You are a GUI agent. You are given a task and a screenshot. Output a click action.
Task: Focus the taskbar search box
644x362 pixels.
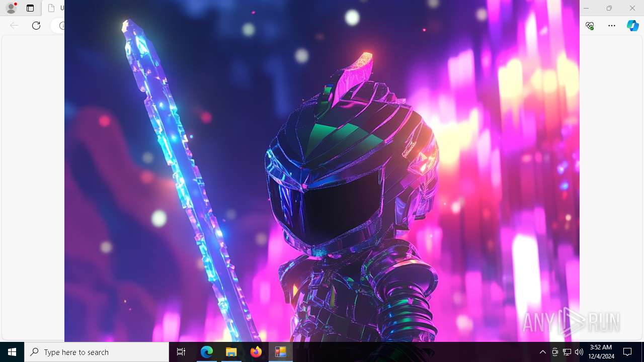click(97, 352)
